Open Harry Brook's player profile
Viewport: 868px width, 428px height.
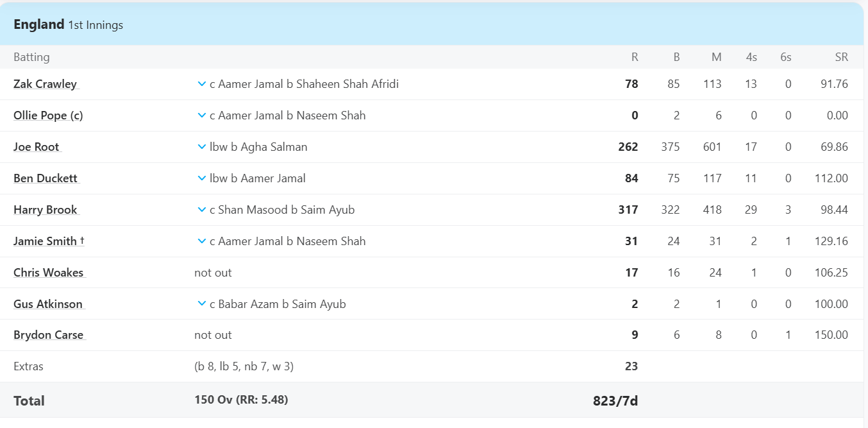click(x=46, y=210)
